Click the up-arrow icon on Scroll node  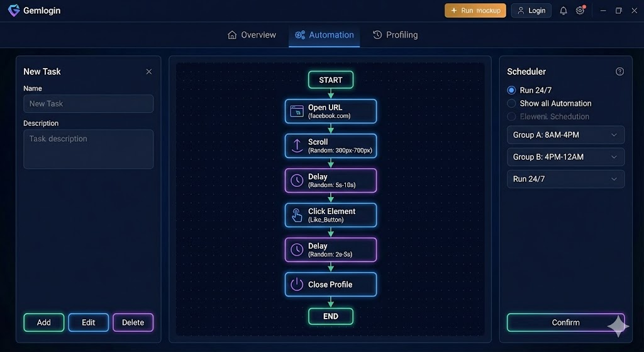[297, 146]
